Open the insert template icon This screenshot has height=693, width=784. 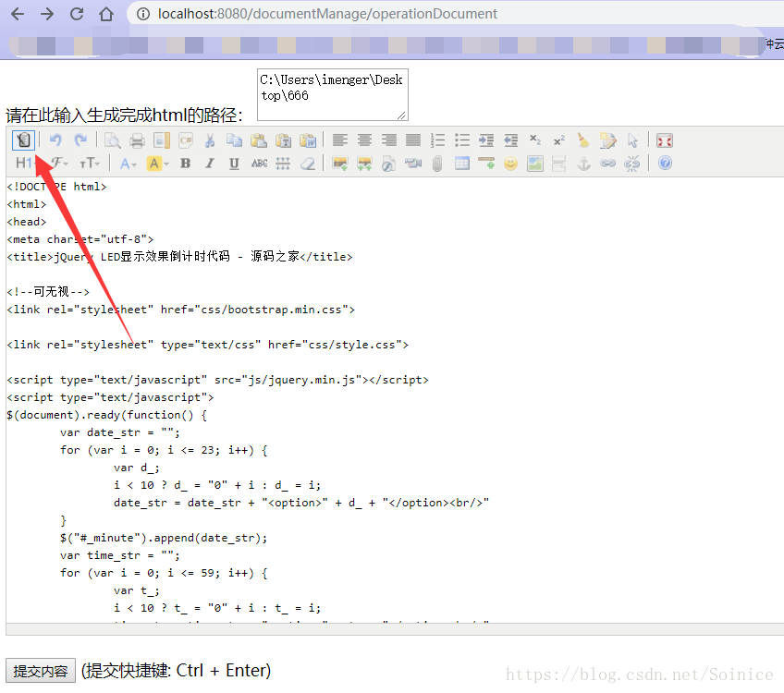click(x=162, y=140)
